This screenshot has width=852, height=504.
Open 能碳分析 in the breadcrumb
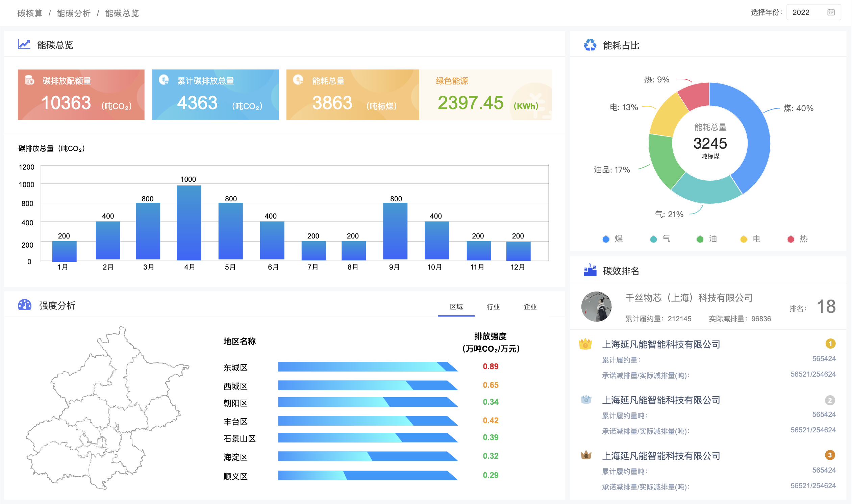74,13
